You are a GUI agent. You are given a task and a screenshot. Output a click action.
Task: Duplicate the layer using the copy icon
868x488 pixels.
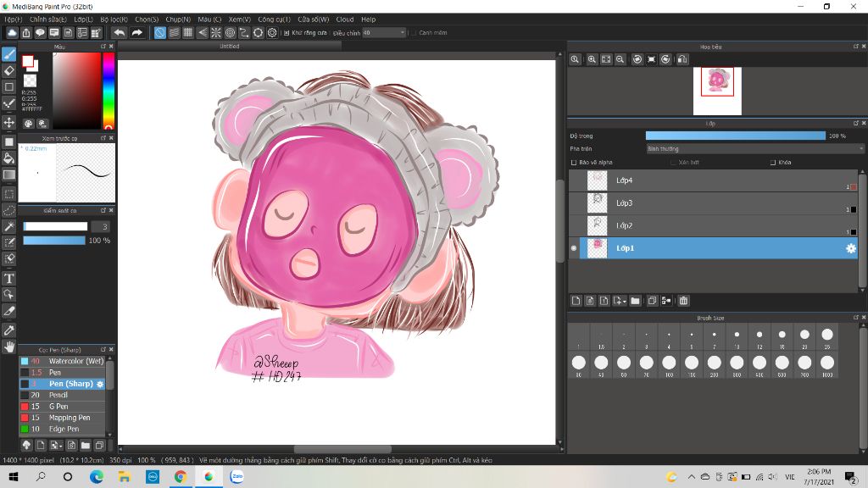tap(652, 301)
